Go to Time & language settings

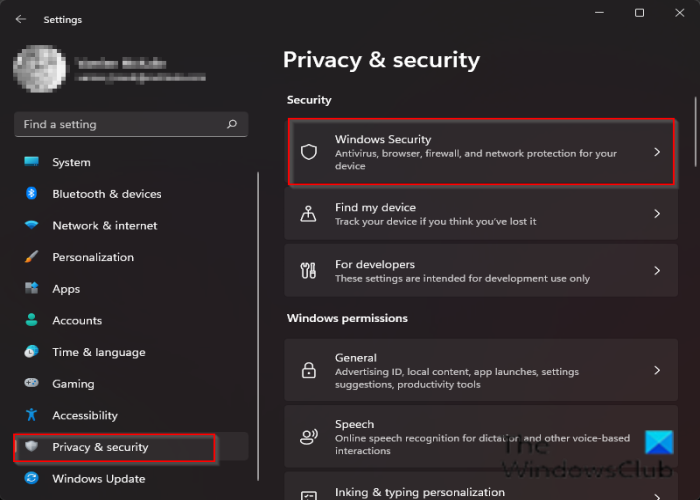point(98,352)
